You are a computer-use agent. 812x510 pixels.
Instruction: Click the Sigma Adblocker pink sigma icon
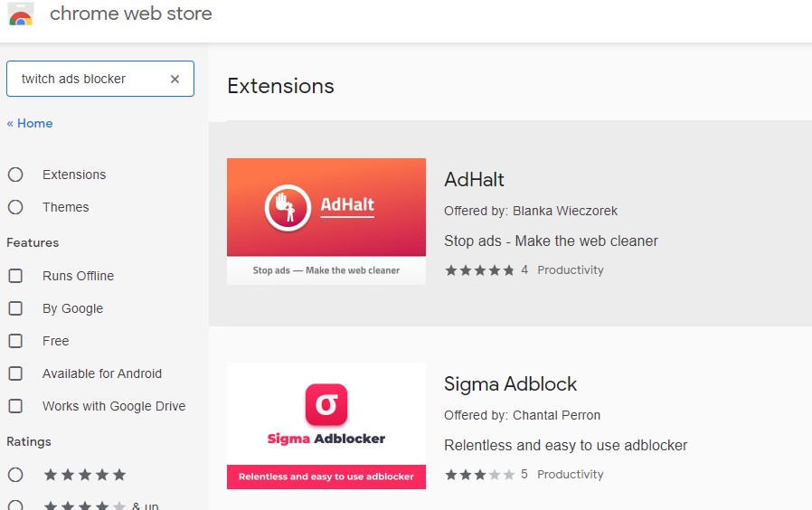click(x=326, y=404)
